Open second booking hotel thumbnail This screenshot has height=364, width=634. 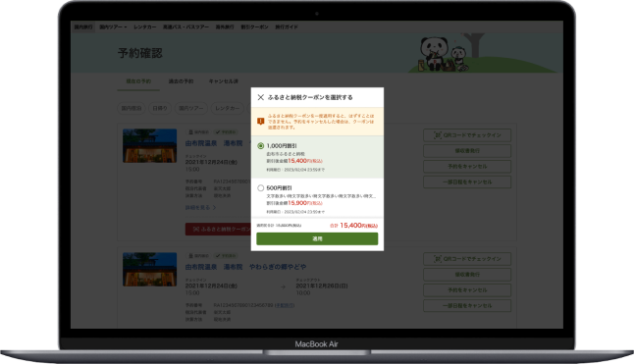pyautogui.click(x=149, y=270)
